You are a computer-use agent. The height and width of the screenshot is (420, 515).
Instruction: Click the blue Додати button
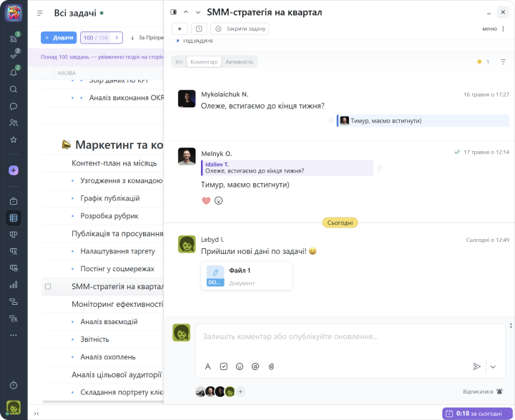point(59,37)
